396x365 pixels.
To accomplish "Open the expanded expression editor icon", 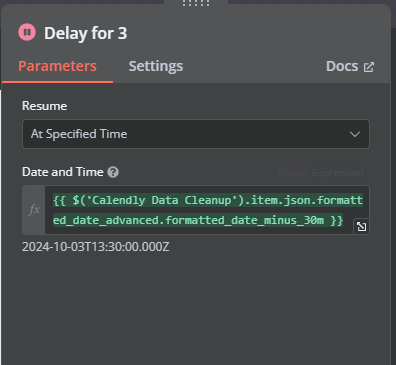I will [x=361, y=227].
